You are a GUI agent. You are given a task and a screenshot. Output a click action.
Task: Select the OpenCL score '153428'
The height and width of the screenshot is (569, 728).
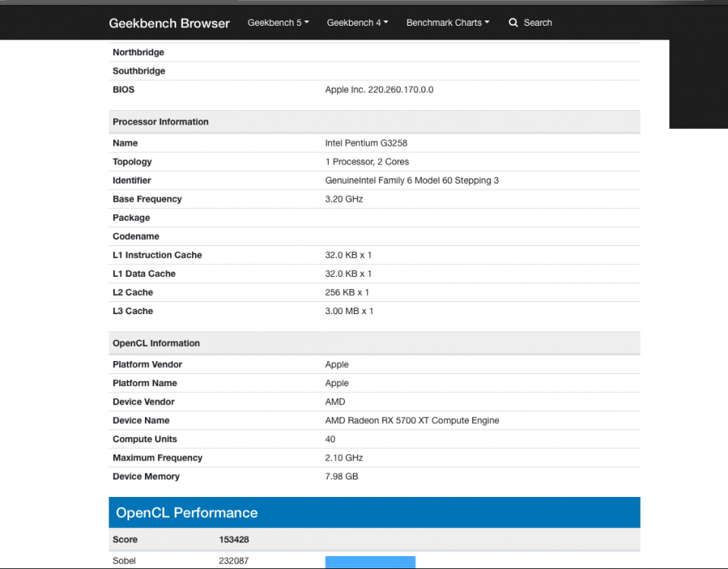(x=234, y=539)
